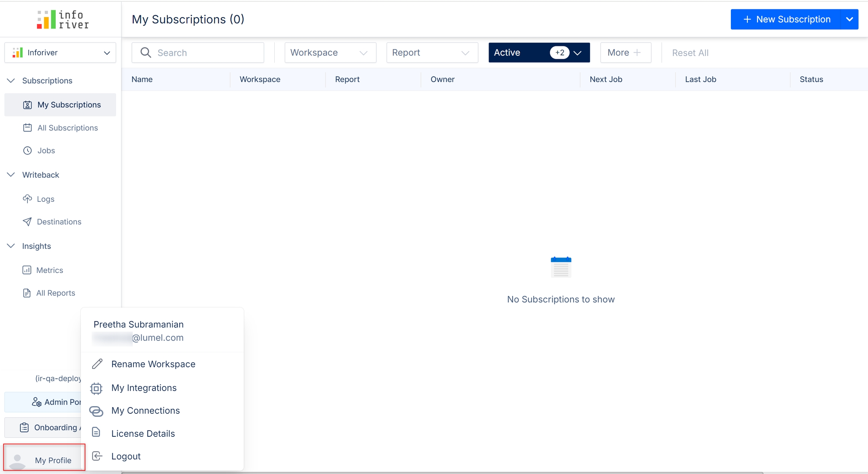Click the Destinations paper plane icon

pos(27,222)
